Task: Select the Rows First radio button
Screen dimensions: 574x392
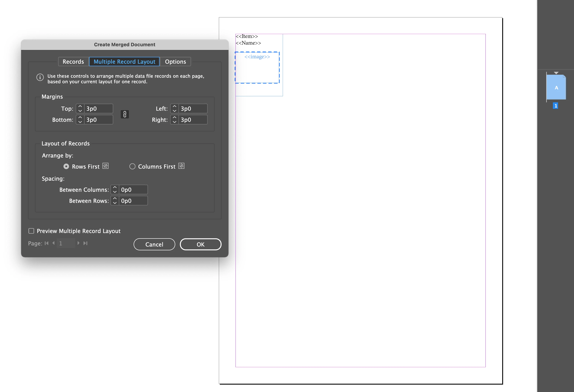Action: point(66,166)
